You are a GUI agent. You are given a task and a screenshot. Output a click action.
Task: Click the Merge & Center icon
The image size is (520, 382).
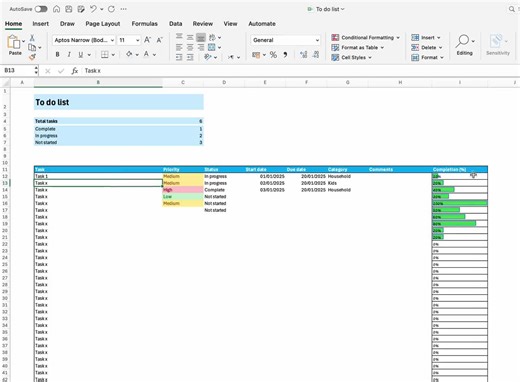pos(212,47)
